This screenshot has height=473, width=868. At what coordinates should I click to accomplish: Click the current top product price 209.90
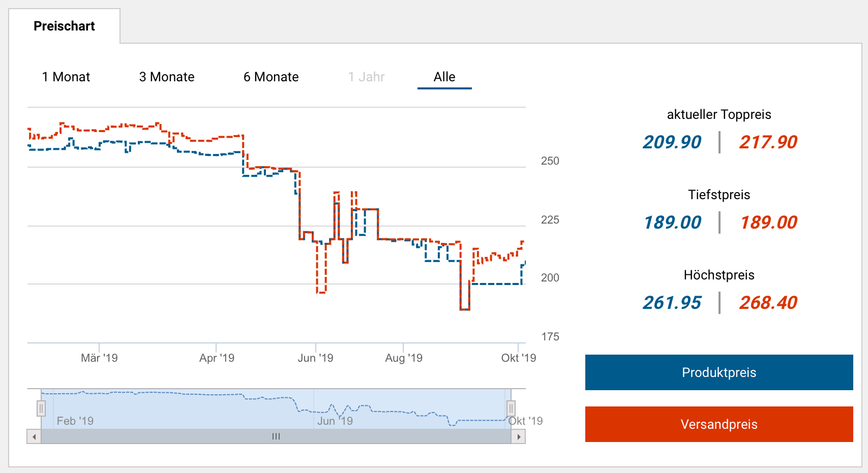point(672,142)
